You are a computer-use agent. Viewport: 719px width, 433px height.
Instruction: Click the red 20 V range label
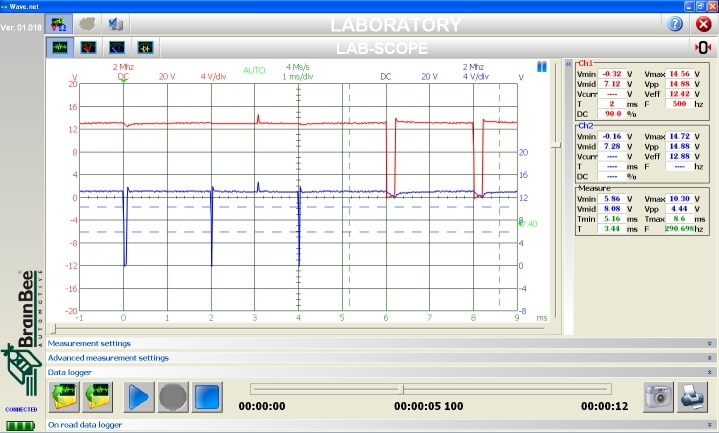pos(167,77)
